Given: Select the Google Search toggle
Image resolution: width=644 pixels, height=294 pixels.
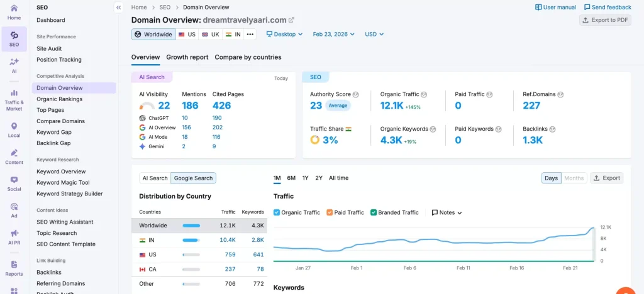Looking at the screenshot, I should pos(194,178).
